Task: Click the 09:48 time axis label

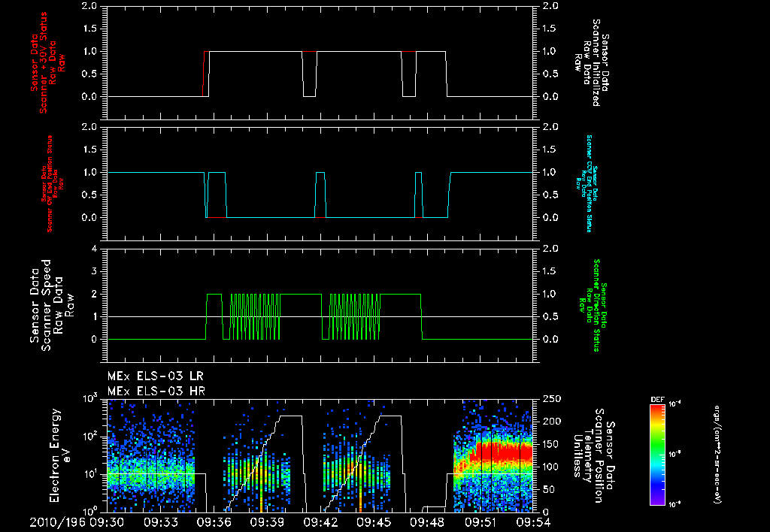Action: (426, 523)
